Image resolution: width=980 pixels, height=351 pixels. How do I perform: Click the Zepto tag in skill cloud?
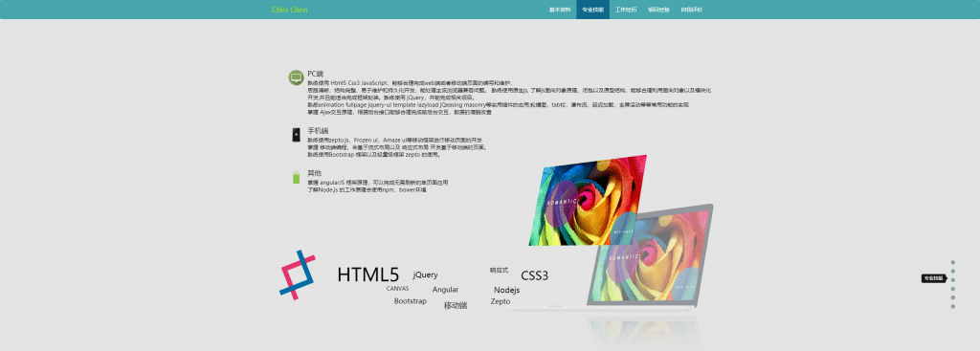[x=501, y=301]
